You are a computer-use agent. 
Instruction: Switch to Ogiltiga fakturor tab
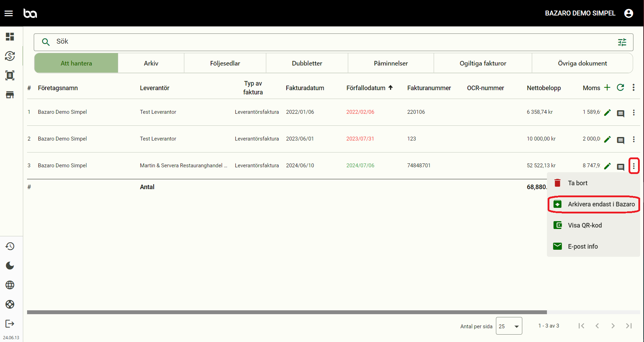pyautogui.click(x=483, y=63)
